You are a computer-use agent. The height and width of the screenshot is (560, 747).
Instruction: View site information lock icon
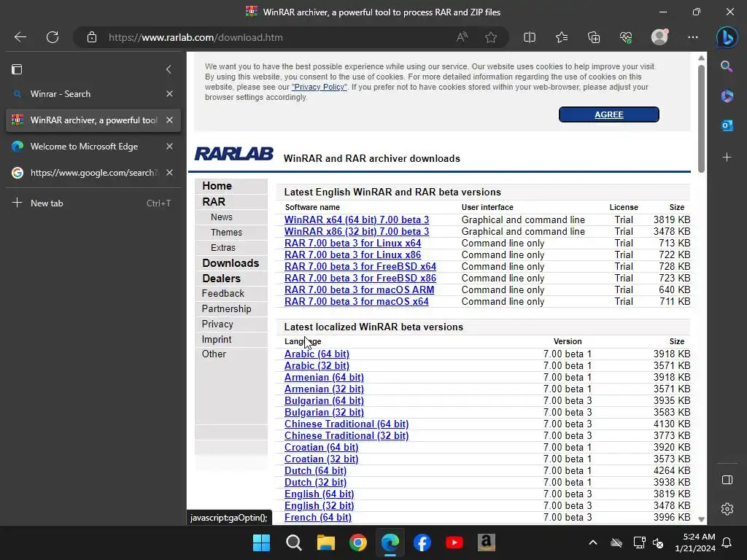tap(92, 37)
